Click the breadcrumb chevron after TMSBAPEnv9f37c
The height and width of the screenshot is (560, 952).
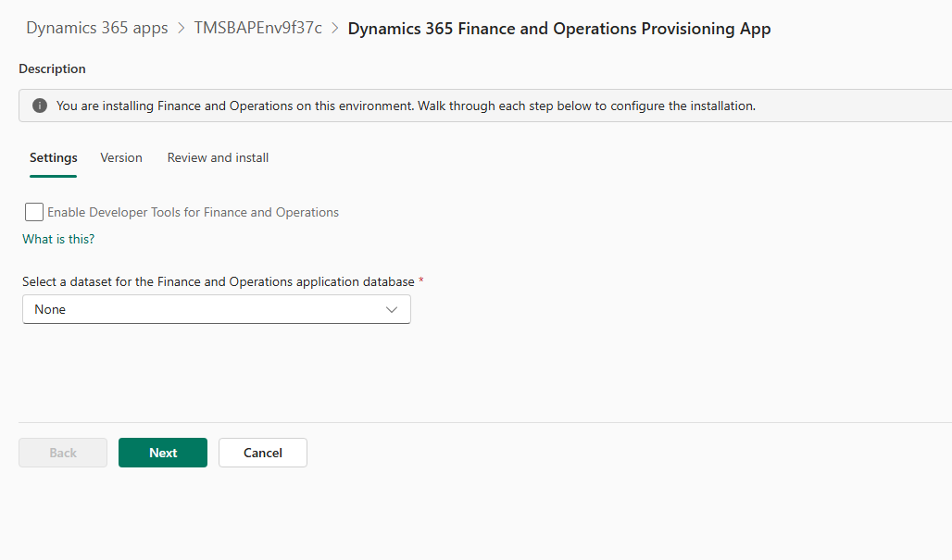(x=335, y=29)
